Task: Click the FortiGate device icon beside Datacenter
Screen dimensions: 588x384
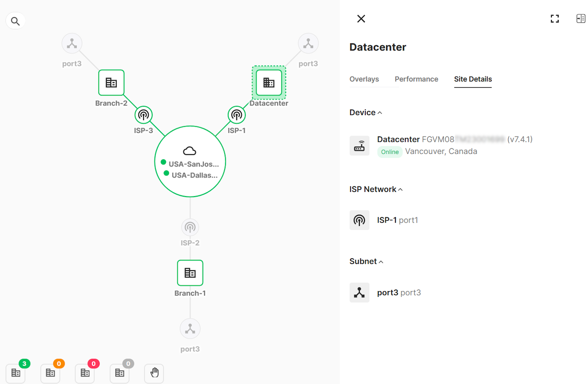Action: pos(359,145)
